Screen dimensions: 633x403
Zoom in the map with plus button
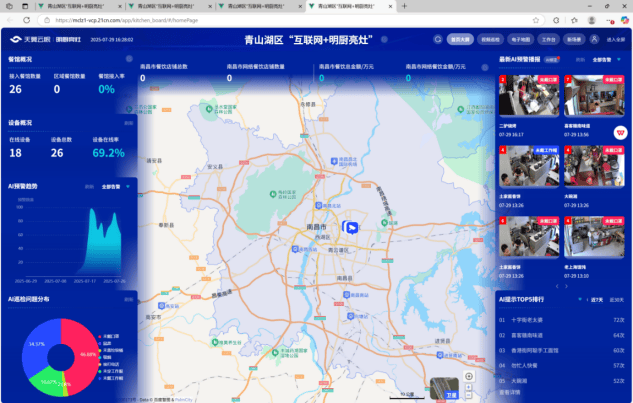pyautogui.click(x=469, y=386)
